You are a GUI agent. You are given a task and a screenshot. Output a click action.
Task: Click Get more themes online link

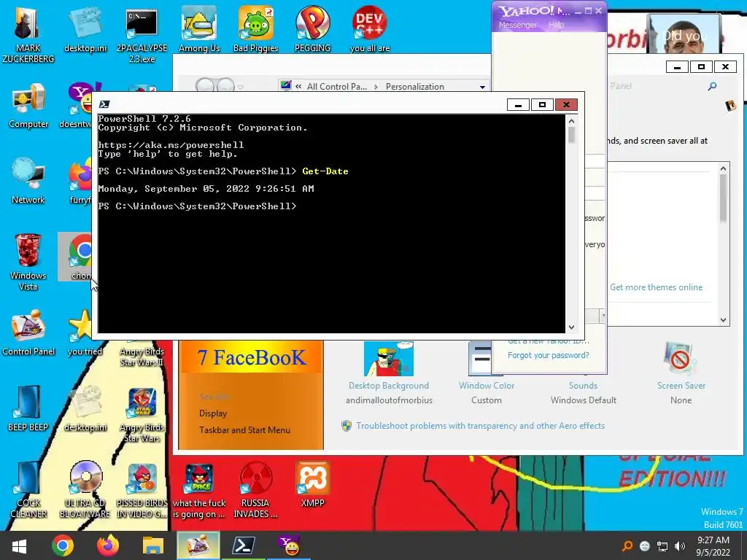point(656,287)
